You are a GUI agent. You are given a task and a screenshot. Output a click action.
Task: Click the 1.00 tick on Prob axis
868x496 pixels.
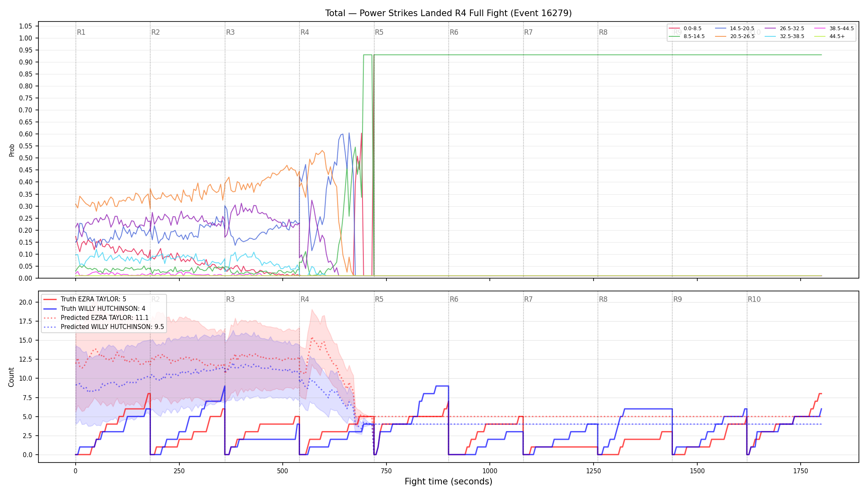click(x=26, y=38)
